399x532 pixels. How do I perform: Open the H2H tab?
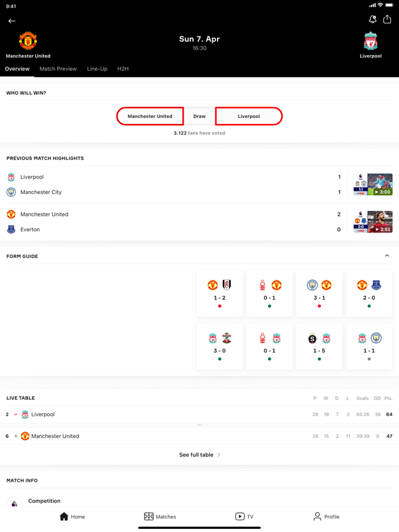point(123,69)
